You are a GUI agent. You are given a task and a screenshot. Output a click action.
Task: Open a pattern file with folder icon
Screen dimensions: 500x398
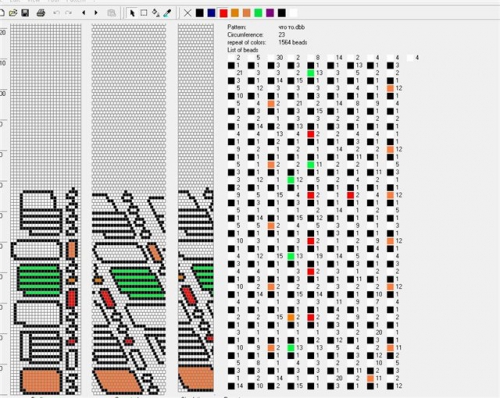[x=13, y=13]
